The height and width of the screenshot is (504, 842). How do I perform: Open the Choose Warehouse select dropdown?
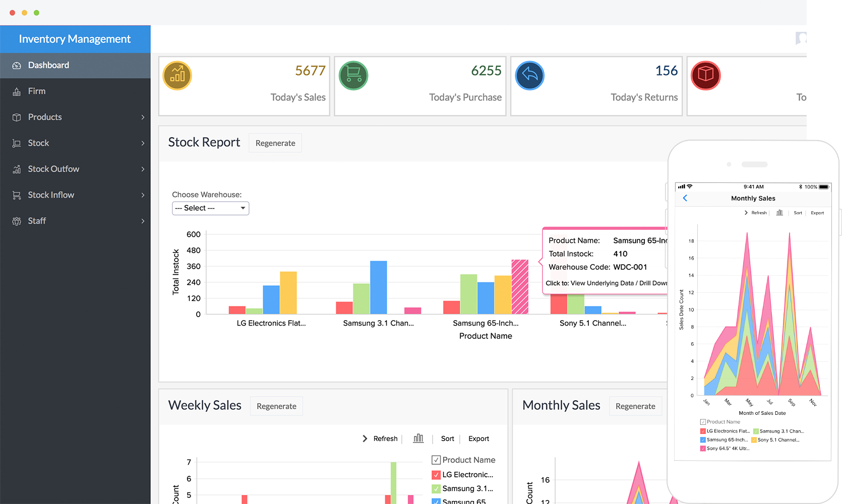tap(210, 208)
